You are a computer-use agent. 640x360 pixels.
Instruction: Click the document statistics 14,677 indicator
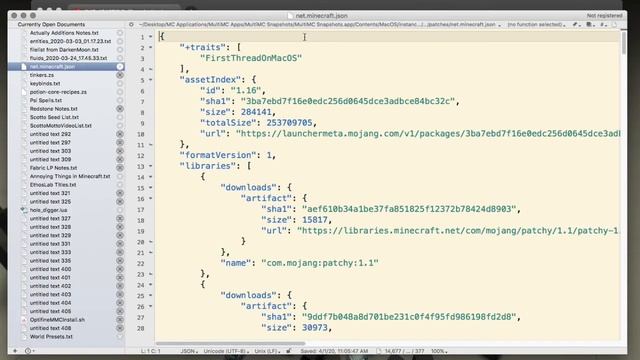pyautogui.click(x=400, y=351)
